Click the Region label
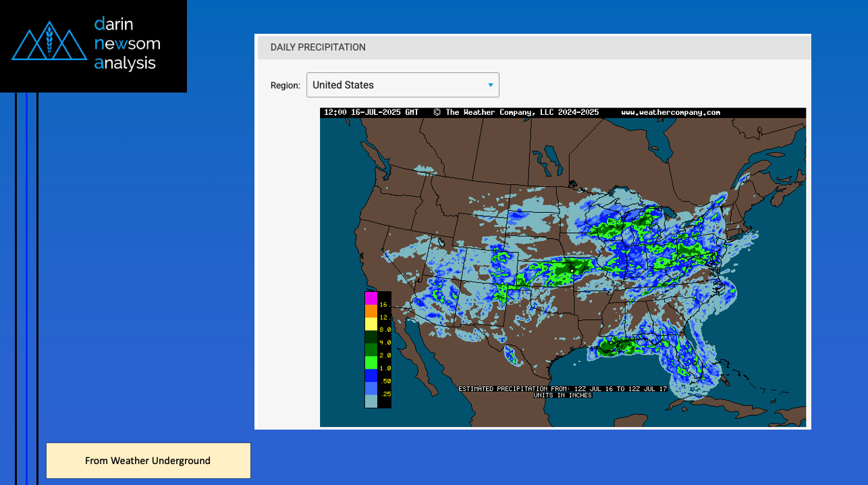 tap(285, 86)
